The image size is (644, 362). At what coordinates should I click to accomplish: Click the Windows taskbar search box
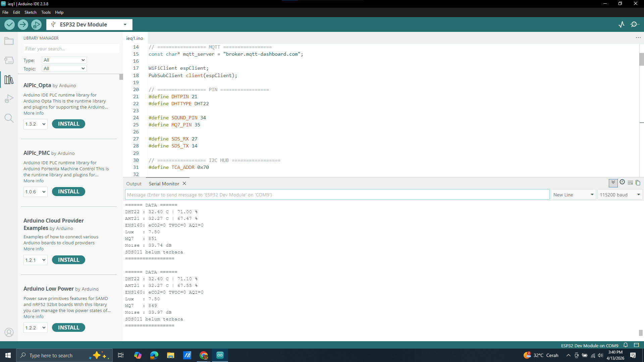click(64, 355)
